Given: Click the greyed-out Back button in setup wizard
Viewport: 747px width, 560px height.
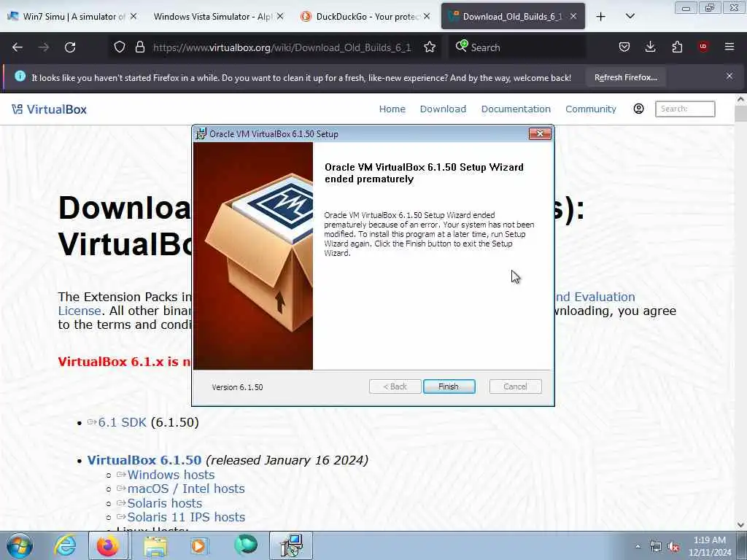Looking at the screenshot, I should tap(395, 386).
